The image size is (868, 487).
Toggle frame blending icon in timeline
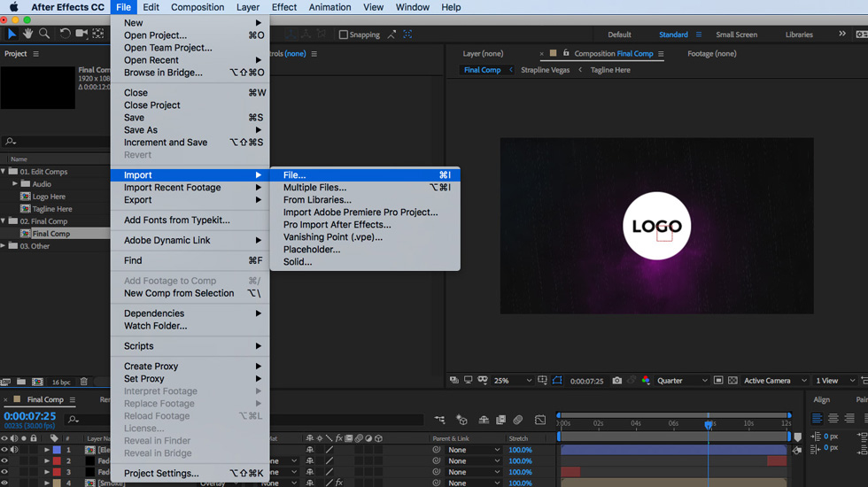coord(501,420)
